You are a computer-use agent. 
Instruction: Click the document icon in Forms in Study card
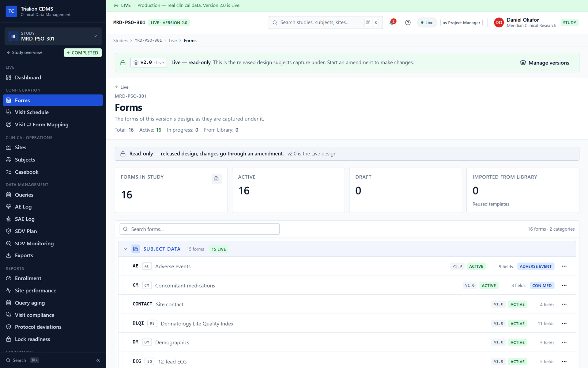[217, 179]
